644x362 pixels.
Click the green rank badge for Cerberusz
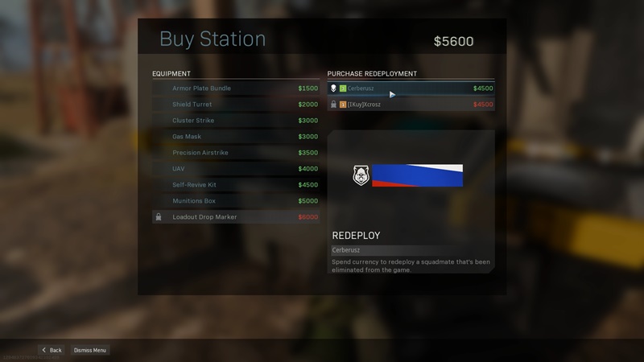tap(343, 88)
